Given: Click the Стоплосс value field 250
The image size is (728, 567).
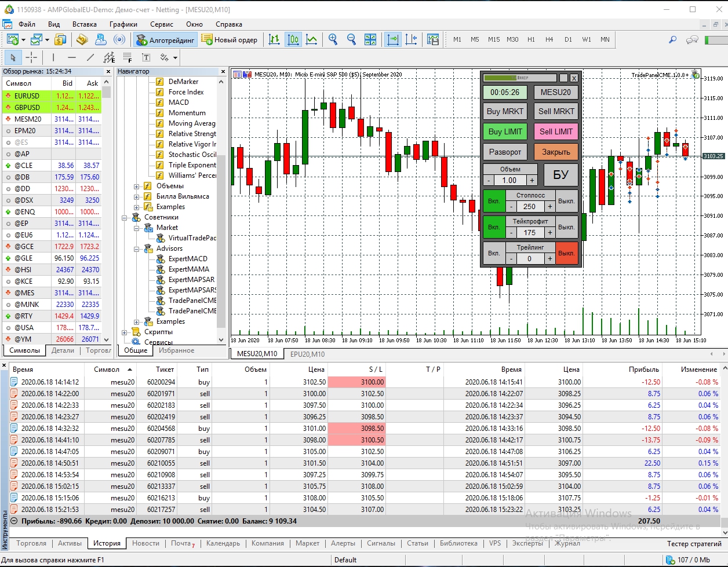Looking at the screenshot, I should [530, 206].
